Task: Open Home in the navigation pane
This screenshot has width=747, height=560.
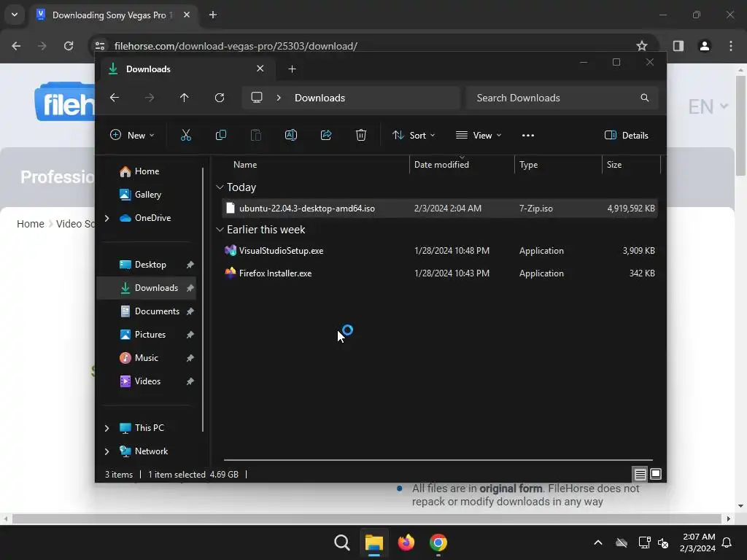Action: 147,171
